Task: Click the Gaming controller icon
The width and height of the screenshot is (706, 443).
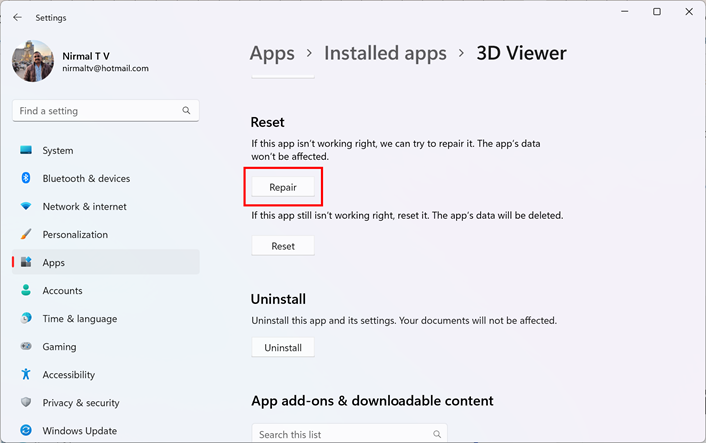Action: (26, 346)
